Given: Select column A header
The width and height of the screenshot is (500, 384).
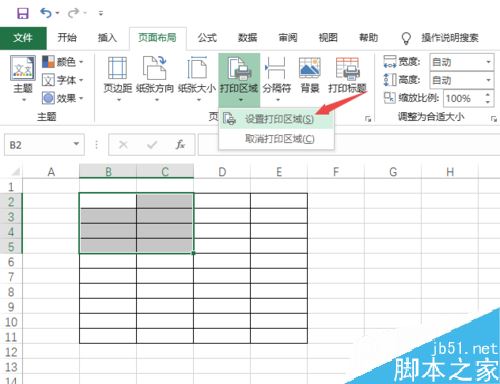Looking at the screenshot, I should point(51,172).
